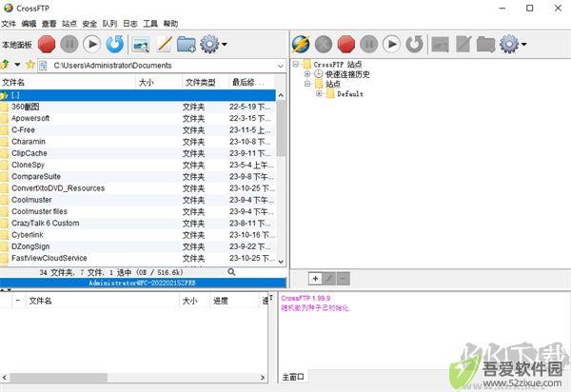Open the 队列 menu
The width and height of the screenshot is (571, 392).
tap(109, 24)
